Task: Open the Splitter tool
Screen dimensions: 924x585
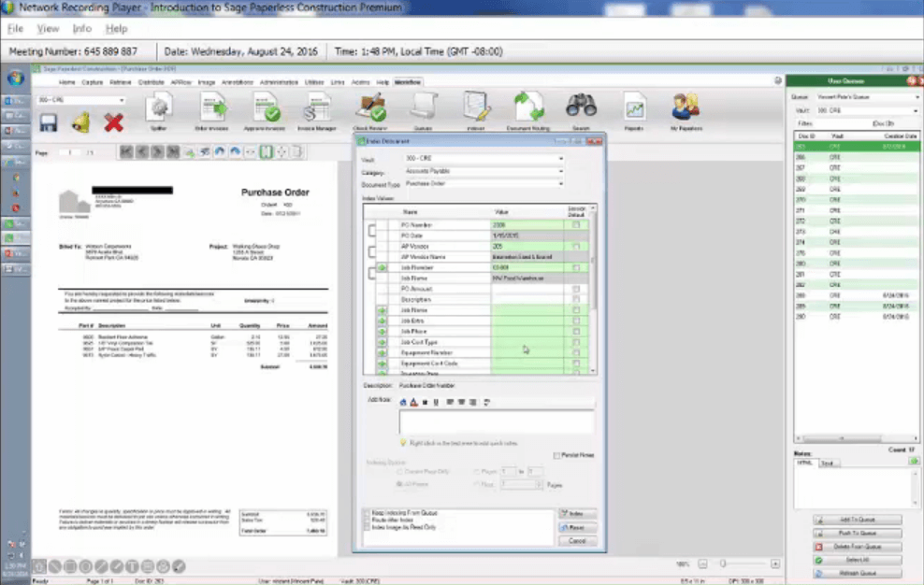Action: click(x=158, y=111)
